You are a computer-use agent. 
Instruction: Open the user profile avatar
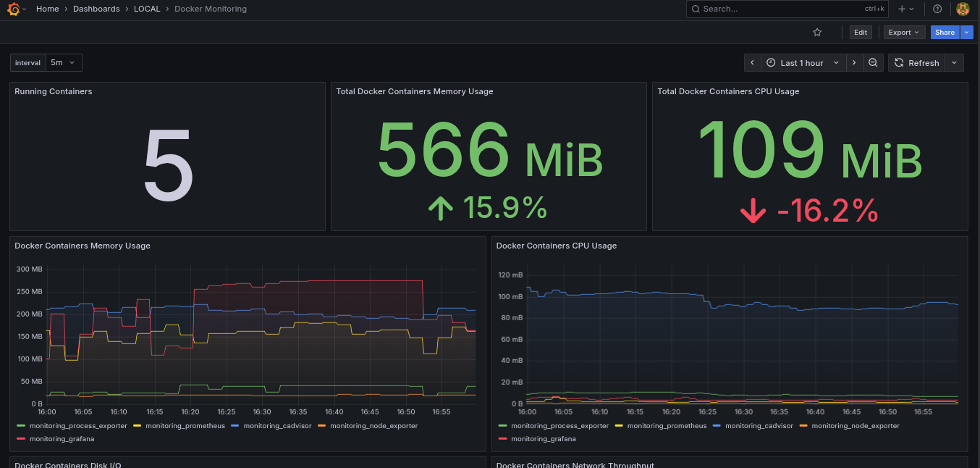963,9
